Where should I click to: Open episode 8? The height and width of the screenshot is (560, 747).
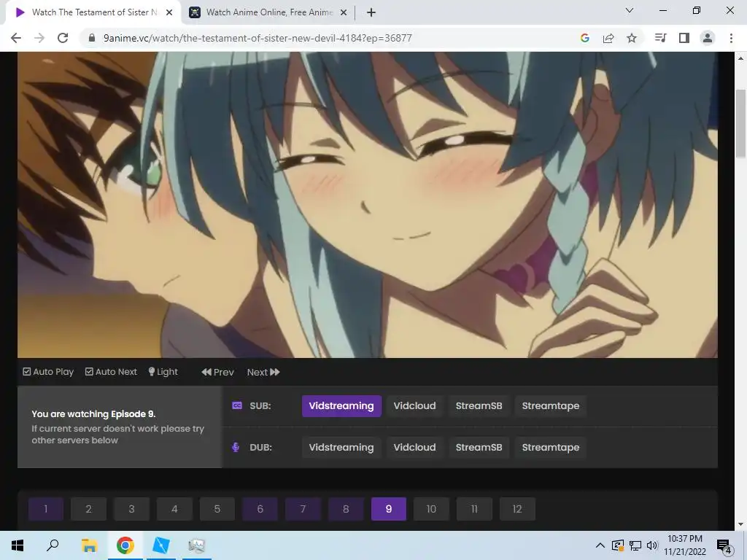pos(346,509)
